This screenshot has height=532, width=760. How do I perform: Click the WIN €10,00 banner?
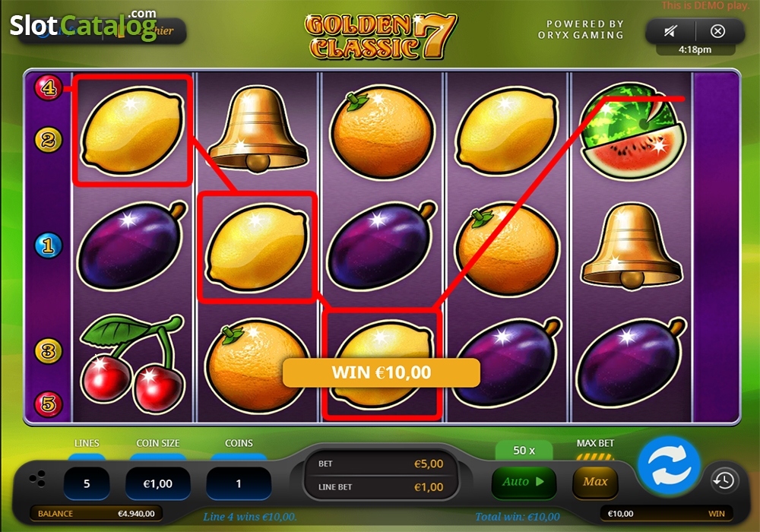(382, 372)
